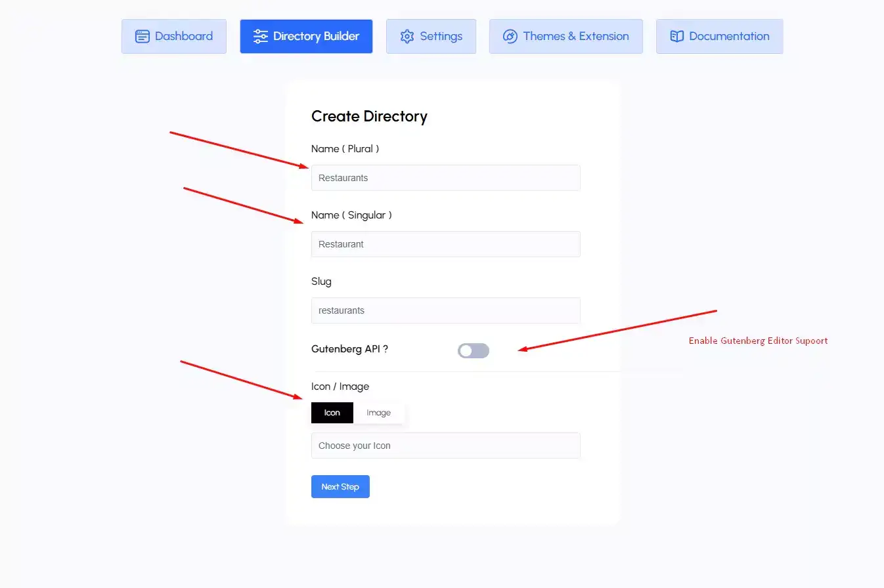Focus the Name (Singular) field
Image resolution: width=884 pixels, height=588 pixels.
coord(446,244)
